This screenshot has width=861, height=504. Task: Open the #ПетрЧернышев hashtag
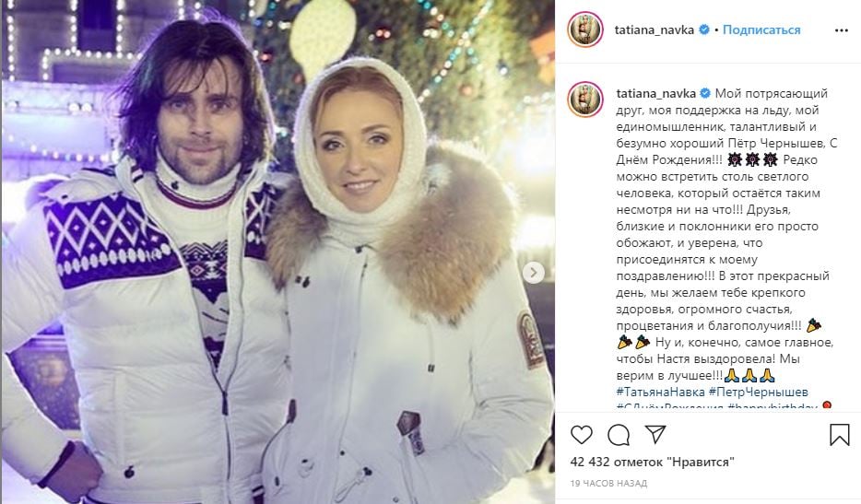(759, 392)
